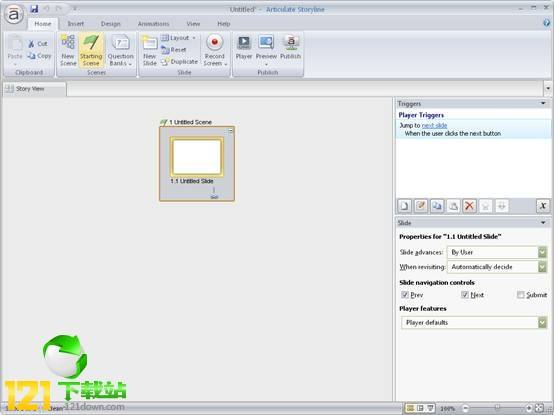Click the 'next slide' link in trigger
The image size is (554, 415).
pyautogui.click(x=434, y=125)
